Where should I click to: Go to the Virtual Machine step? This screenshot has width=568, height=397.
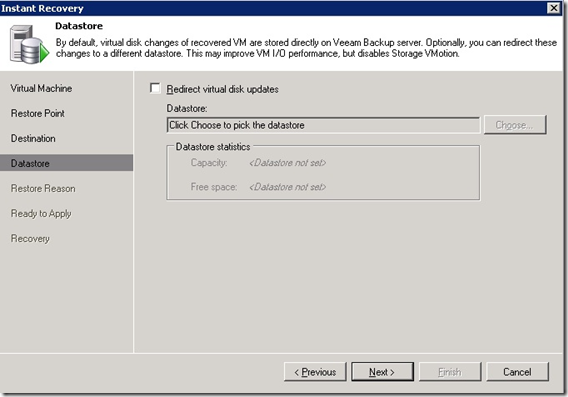click(x=41, y=88)
